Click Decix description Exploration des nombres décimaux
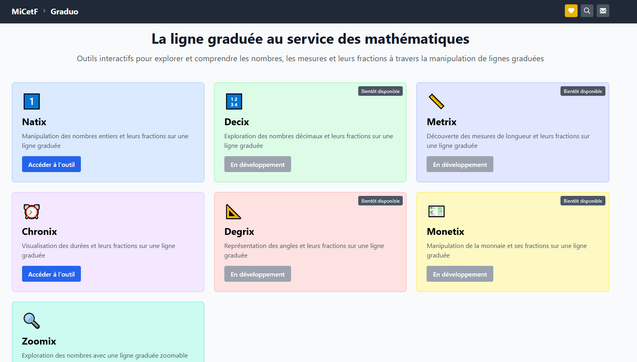Screen dimensions: 637x362 tap(309, 141)
